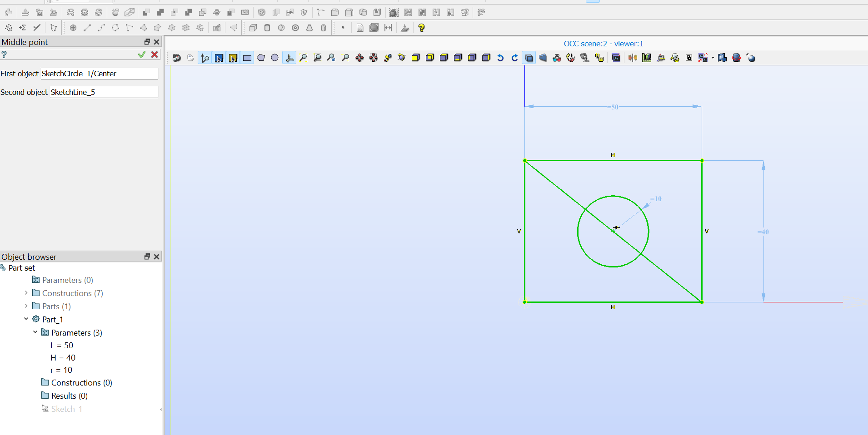Image resolution: width=868 pixels, height=435 pixels.
Task: Select Part set root item
Action: coord(21,268)
